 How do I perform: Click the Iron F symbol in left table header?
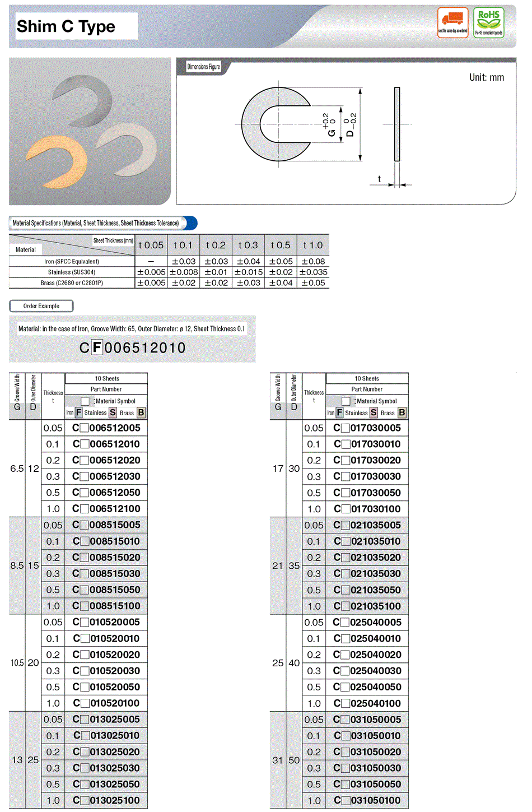point(79,412)
